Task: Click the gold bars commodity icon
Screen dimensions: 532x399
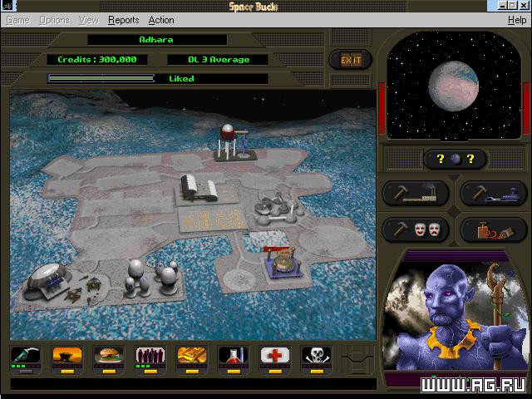Action: click(x=192, y=355)
